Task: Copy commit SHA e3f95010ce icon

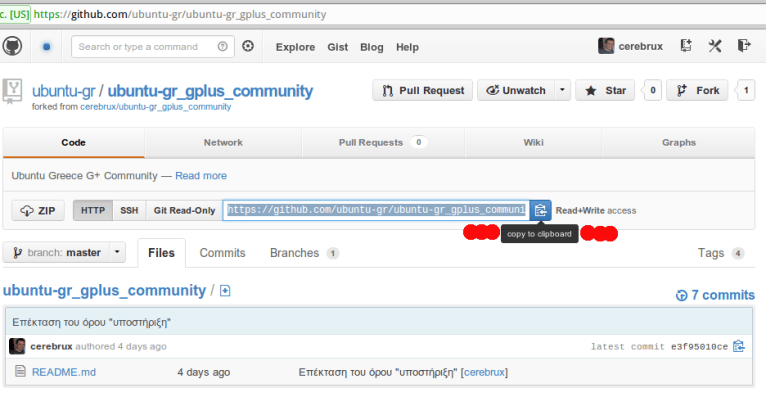Action: coord(739,346)
